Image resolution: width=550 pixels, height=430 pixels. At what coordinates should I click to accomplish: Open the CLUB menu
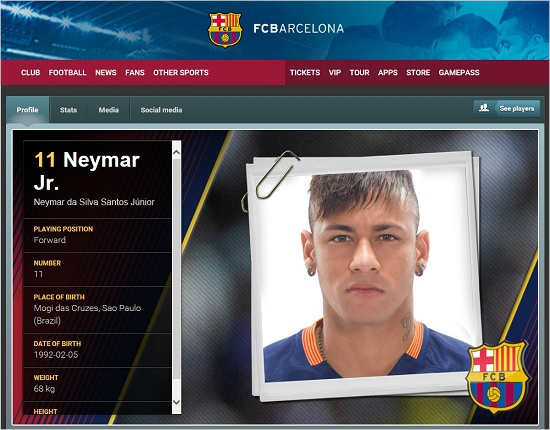[x=31, y=73]
